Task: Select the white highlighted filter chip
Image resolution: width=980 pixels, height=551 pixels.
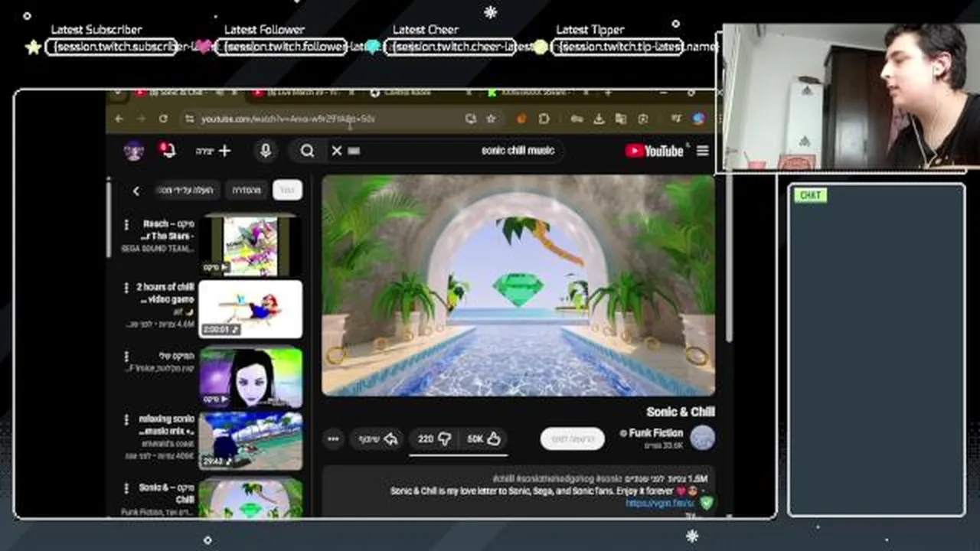Action: point(287,190)
